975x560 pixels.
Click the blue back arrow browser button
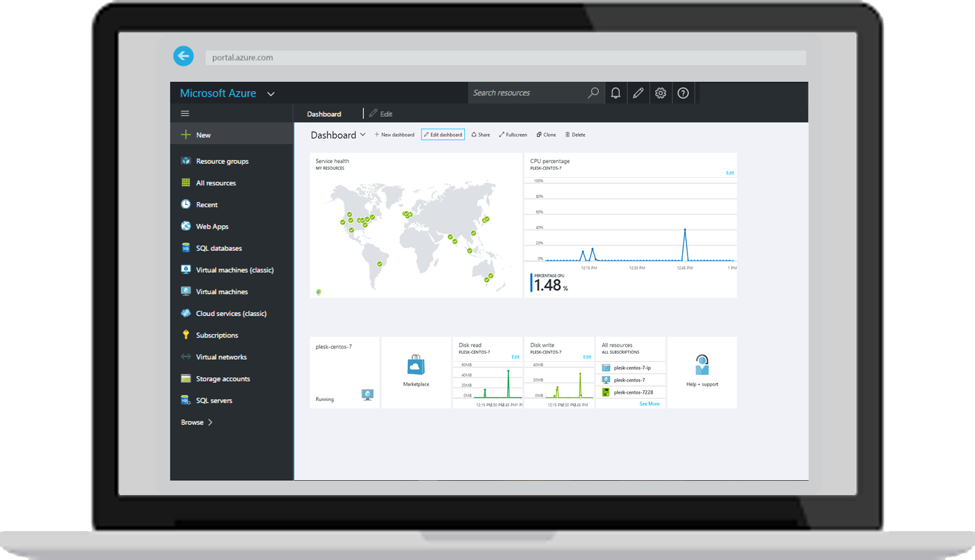pos(183,56)
